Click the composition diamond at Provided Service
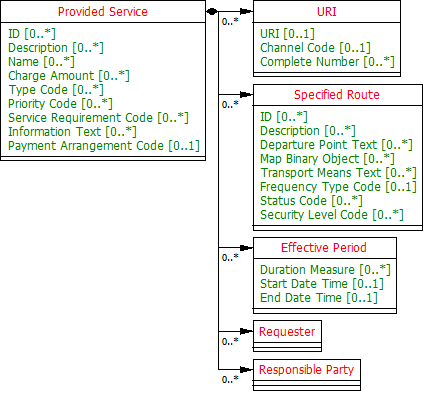This screenshot has height=404, width=424. [x=212, y=12]
